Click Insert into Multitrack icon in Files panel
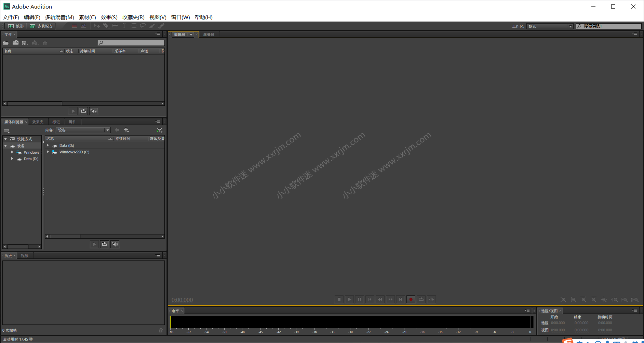 click(35, 43)
